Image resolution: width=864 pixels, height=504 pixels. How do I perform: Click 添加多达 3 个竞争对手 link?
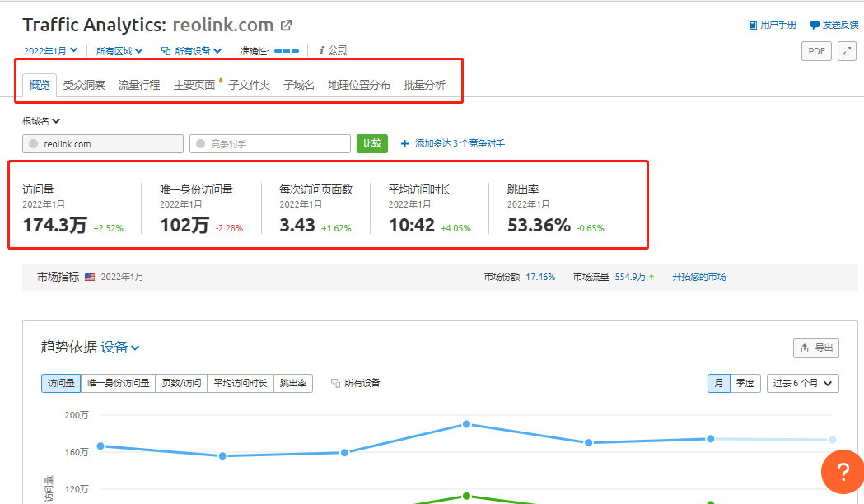[460, 144]
